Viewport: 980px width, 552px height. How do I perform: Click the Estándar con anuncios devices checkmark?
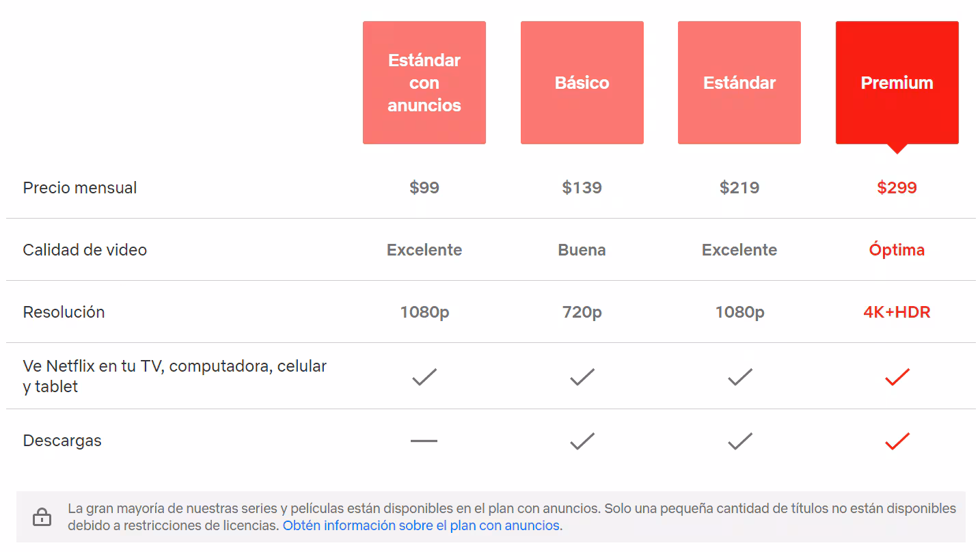pyautogui.click(x=424, y=376)
